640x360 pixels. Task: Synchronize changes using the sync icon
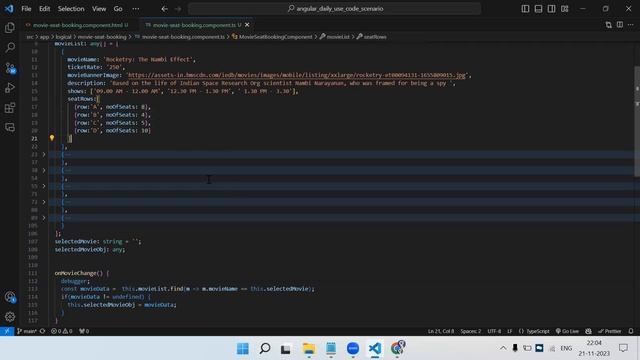tap(42, 331)
